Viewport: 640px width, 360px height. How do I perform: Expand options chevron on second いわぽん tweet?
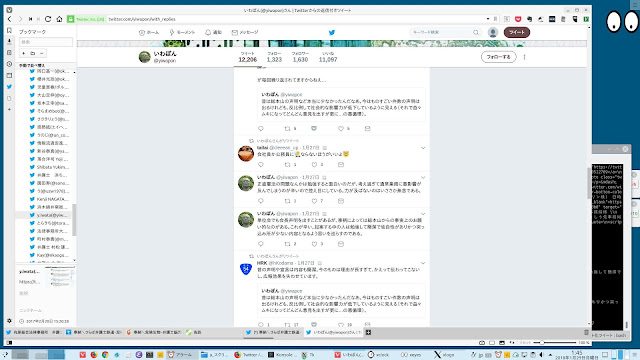click(423, 214)
